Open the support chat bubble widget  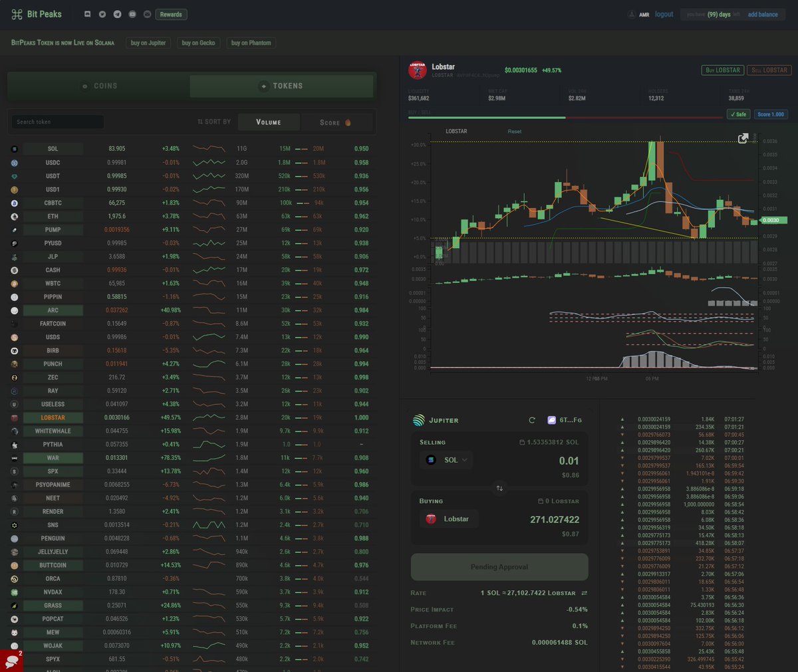point(11,660)
